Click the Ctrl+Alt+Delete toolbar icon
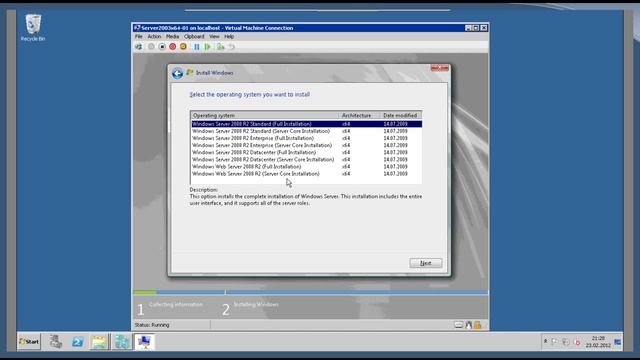The width and height of the screenshot is (640, 360). click(139, 47)
